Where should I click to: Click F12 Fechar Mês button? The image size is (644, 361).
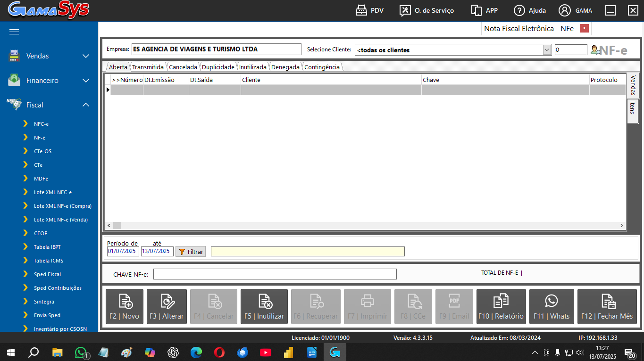click(607, 306)
